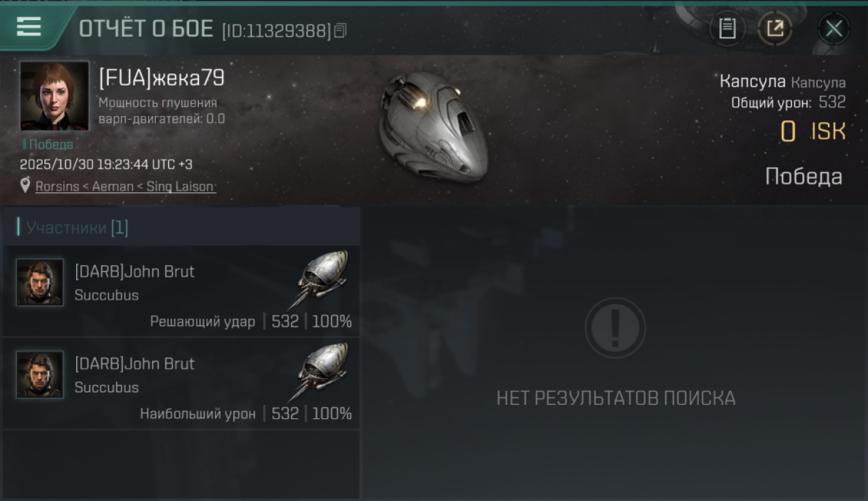Click the share export icon
Image resolution: width=868 pixels, height=501 pixels.
[775, 29]
